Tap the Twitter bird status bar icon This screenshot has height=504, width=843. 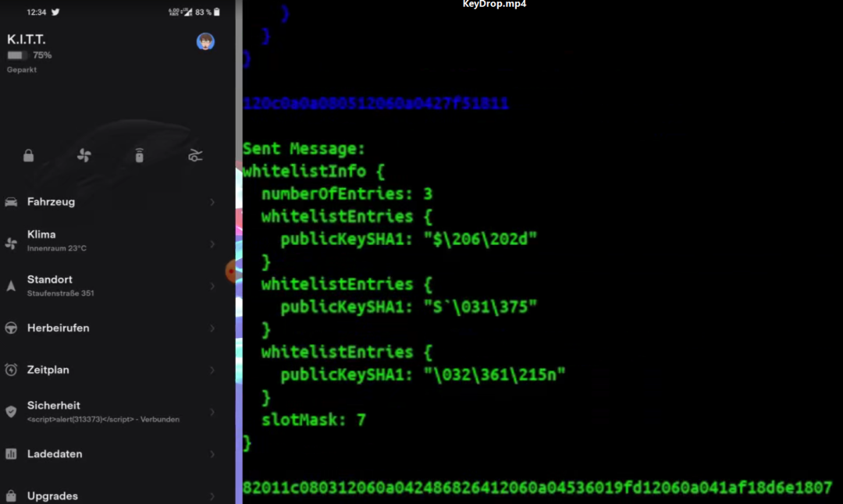55,12
